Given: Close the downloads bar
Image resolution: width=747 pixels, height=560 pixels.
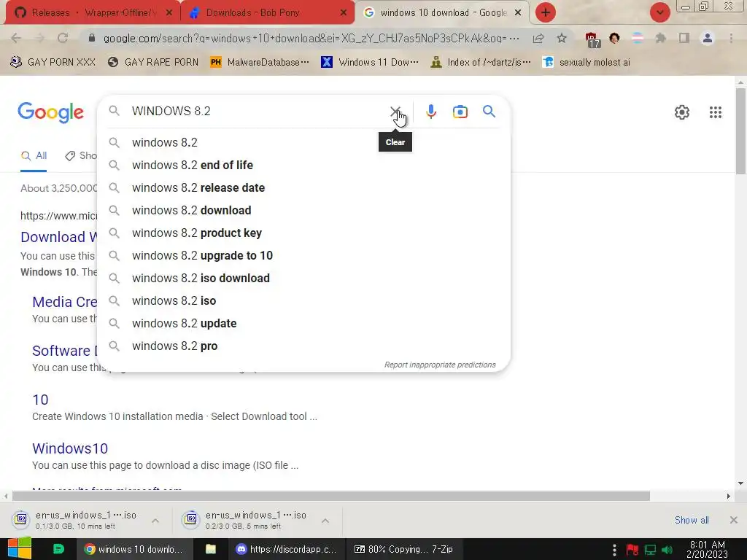Looking at the screenshot, I should coord(734,520).
